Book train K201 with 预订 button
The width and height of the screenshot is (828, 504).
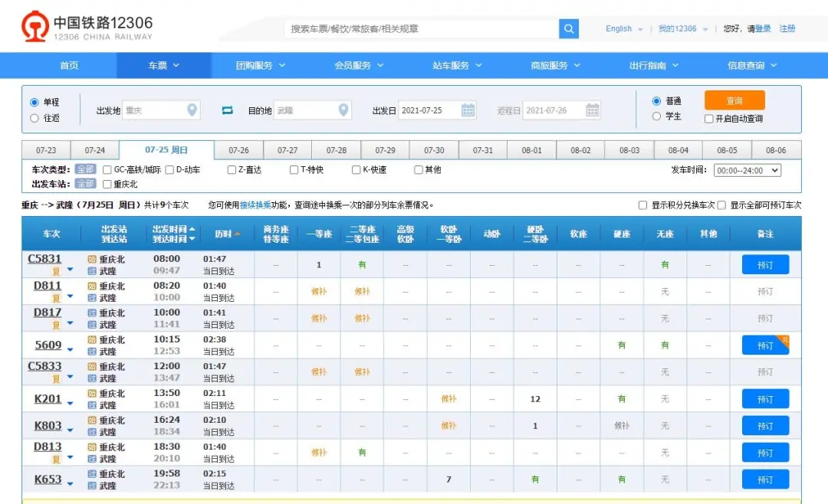pos(764,399)
